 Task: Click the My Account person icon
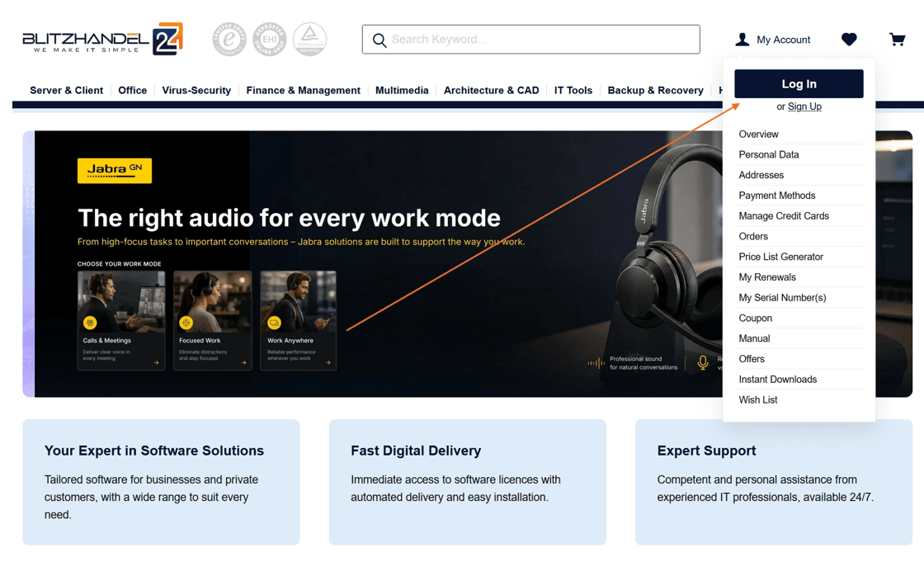pyautogui.click(x=742, y=40)
